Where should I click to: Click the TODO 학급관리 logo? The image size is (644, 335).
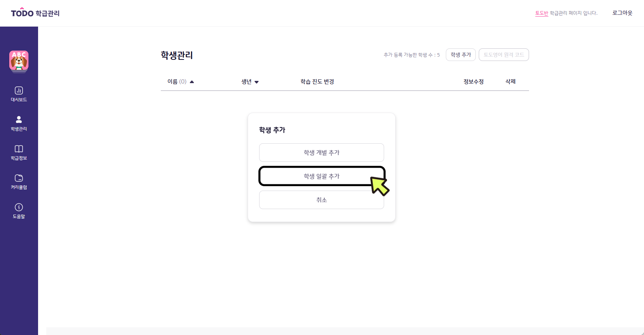(35, 13)
